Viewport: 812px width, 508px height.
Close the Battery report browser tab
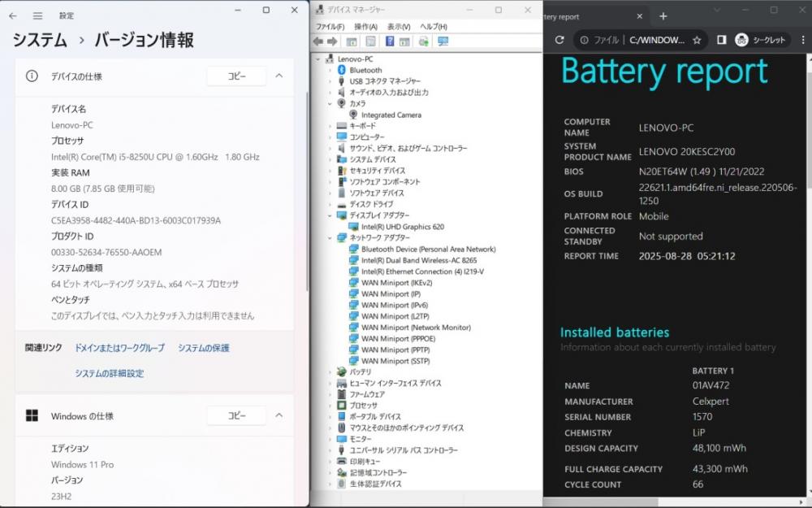(x=640, y=16)
